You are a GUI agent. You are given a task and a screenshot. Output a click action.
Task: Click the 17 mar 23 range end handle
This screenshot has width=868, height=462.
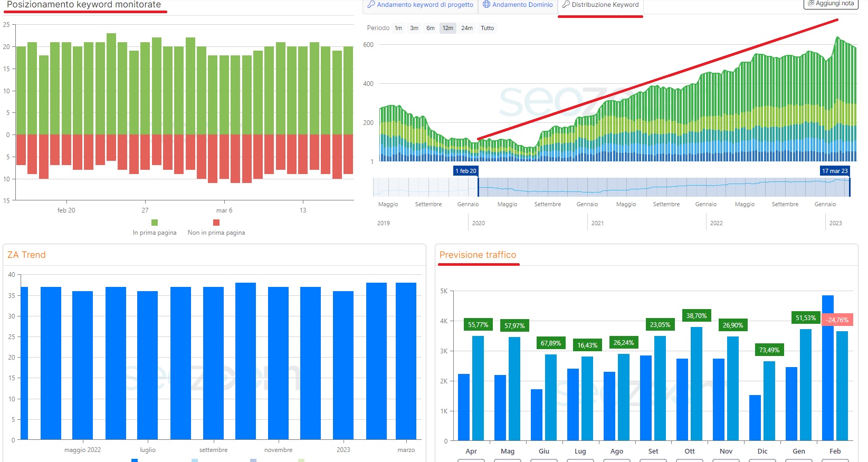point(850,187)
